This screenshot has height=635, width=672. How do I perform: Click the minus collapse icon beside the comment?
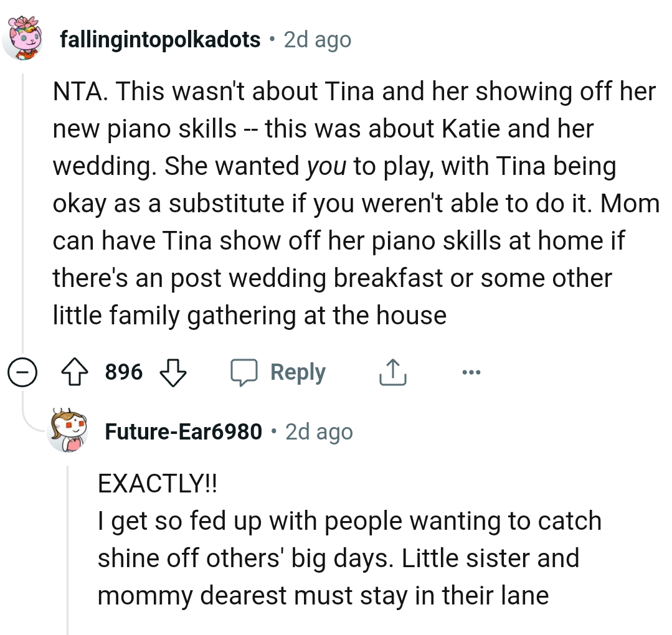click(x=22, y=372)
